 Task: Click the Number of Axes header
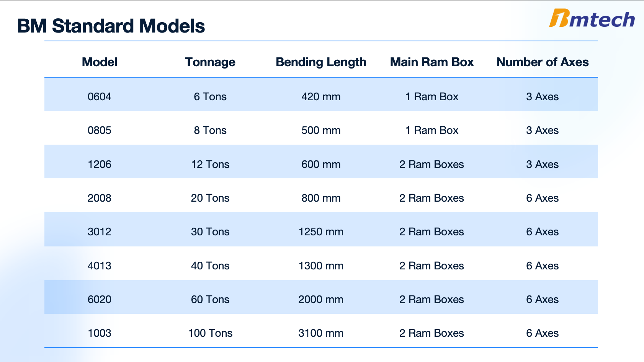(543, 62)
